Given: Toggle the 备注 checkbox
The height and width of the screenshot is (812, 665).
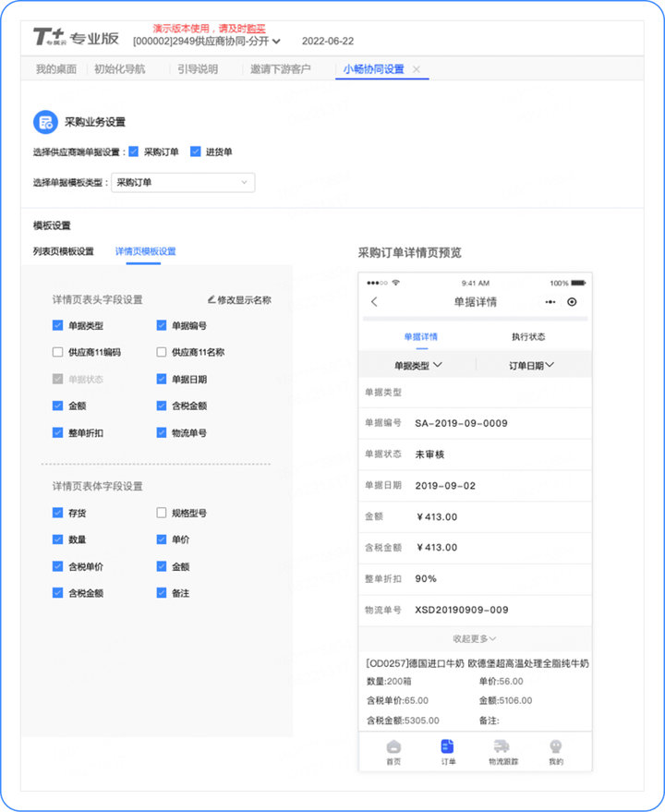Looking at the screenshot, I should coord(161,593).
